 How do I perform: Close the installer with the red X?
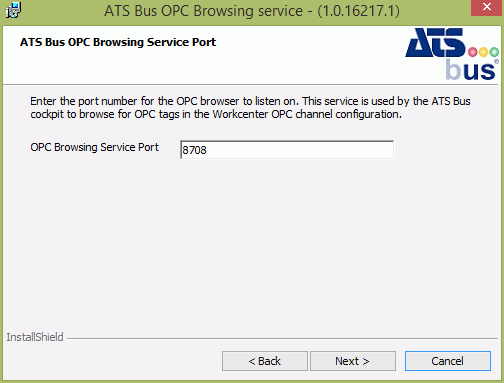tap(487, 7)
